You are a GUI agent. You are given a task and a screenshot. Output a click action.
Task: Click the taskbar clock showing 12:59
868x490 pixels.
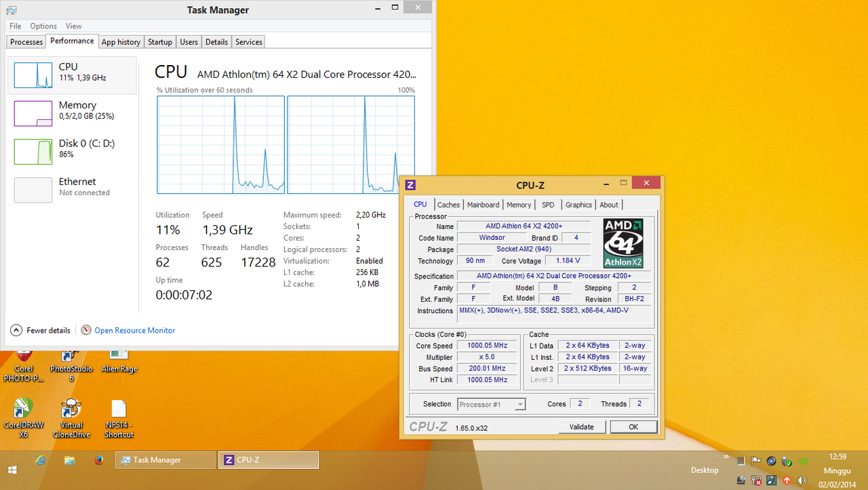pos(837,470)
